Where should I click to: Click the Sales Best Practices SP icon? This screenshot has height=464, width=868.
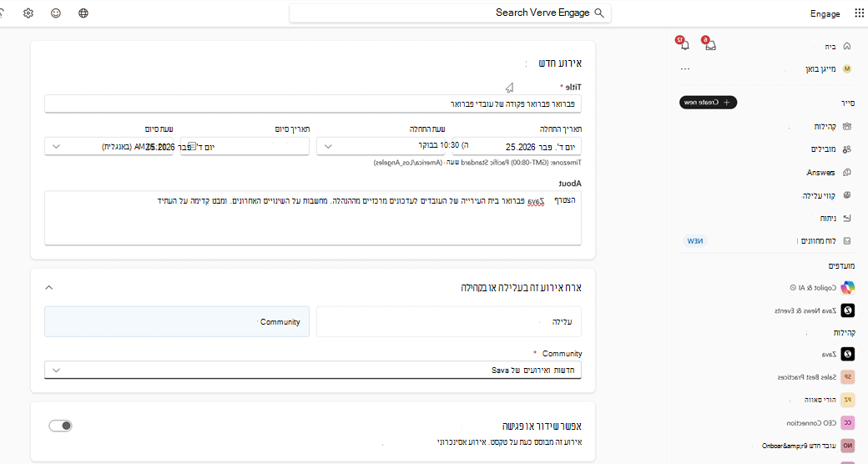pyautogui.click(x=847, y=376)
